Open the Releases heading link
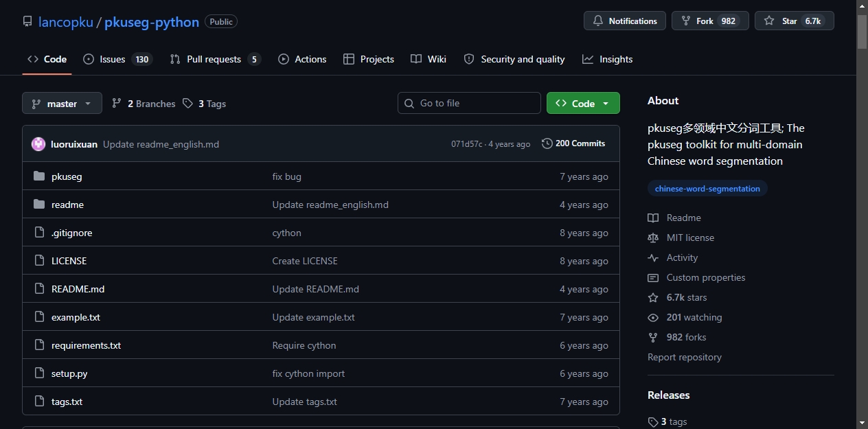 pos(668,395)
